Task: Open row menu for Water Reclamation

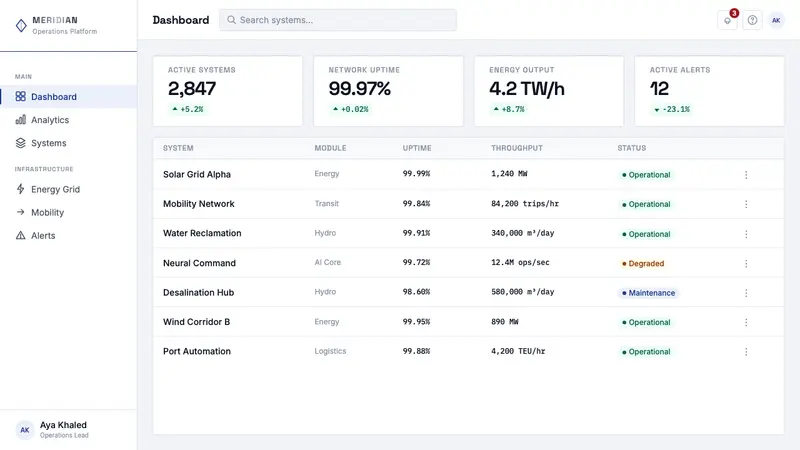Action: [x=746, y=234]
